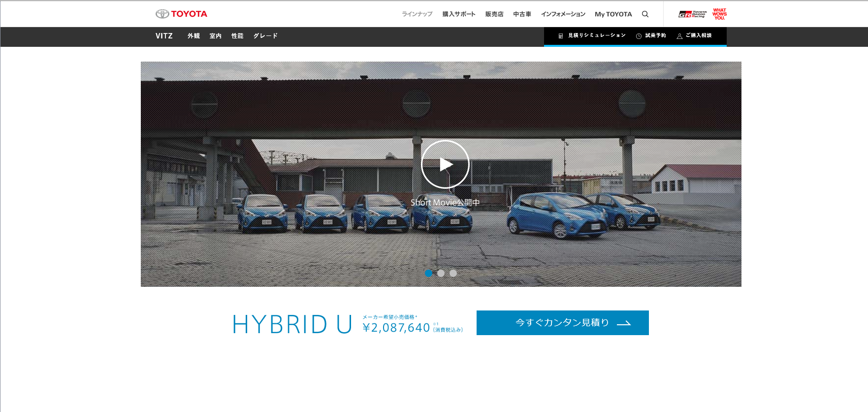Click the clock icon beside 試乗予約
The width and height of the screenshot is (868, 412).
[x=639, y=36]
